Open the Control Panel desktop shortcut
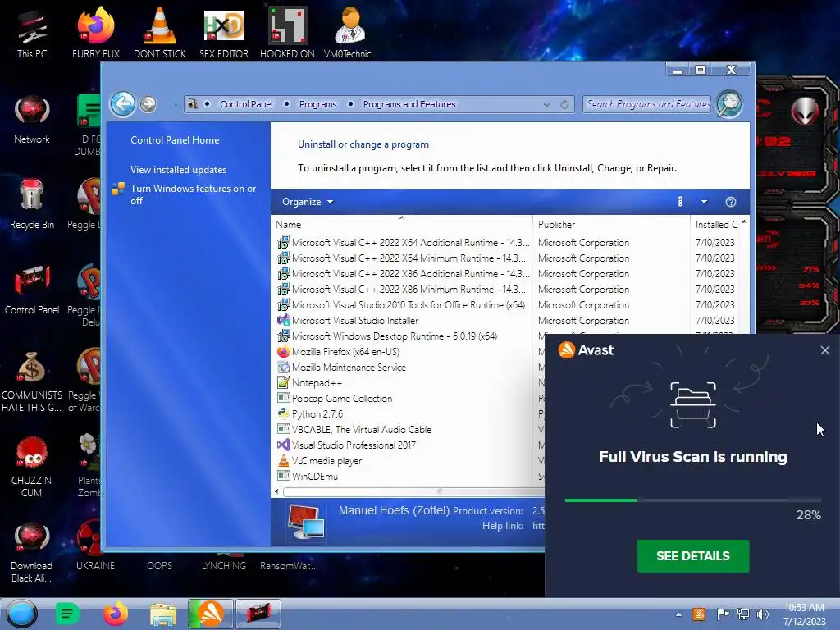The height and width of the screenshot is (630, 840). [32, 290]
